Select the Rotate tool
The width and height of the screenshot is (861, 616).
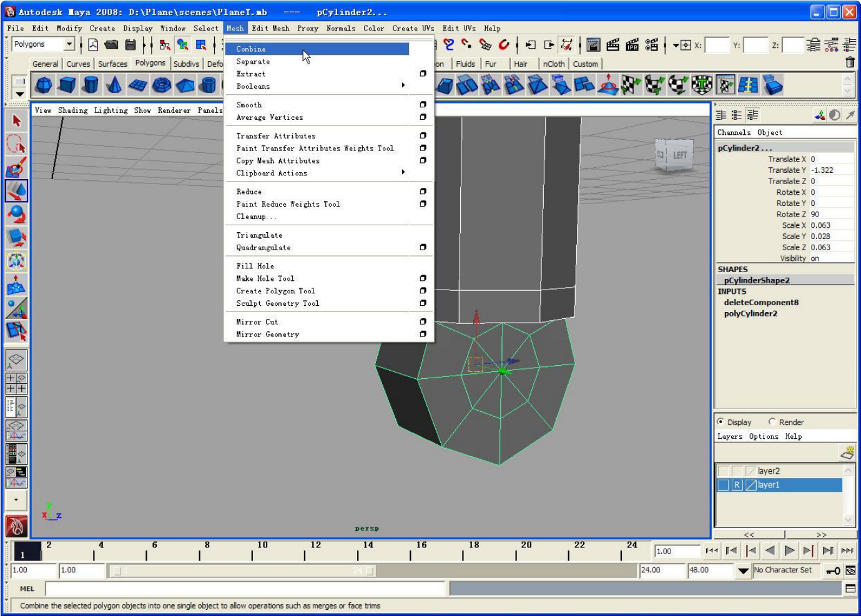point(16,214)
